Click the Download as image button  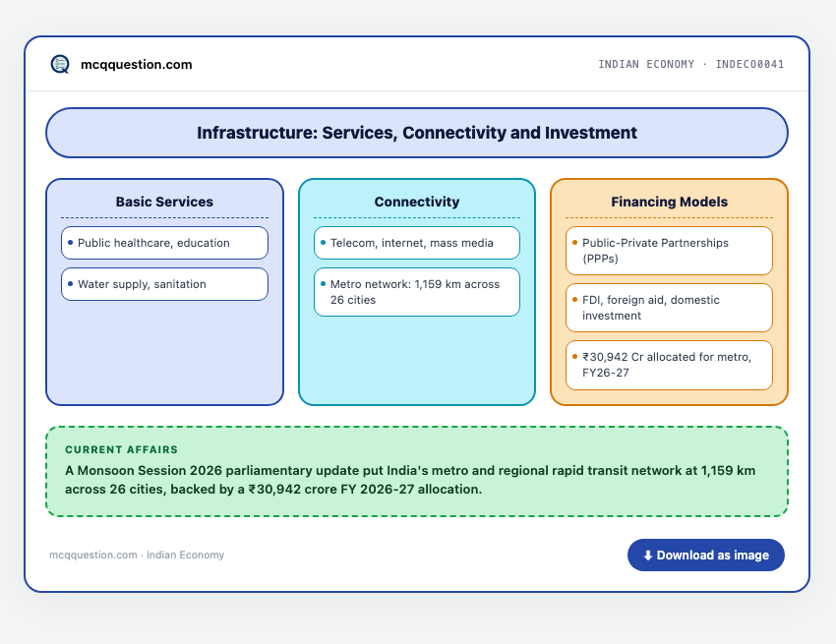point(705,555)
